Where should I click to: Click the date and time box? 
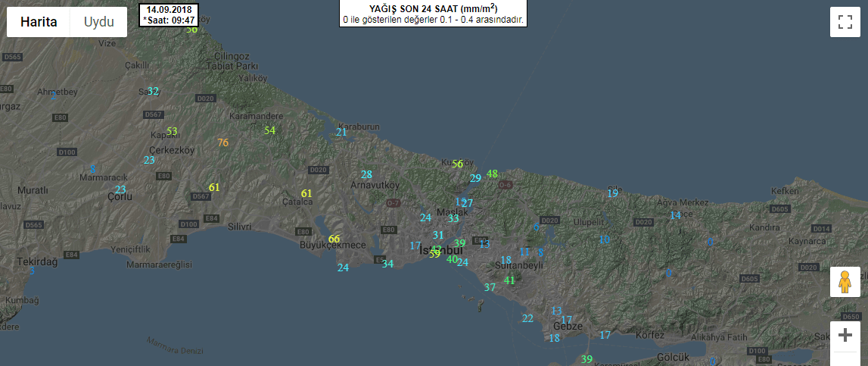pyautogui.click(x=168, y=15)
